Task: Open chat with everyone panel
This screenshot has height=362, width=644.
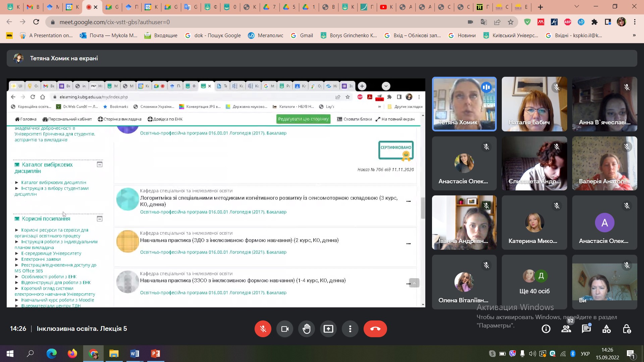Action: click(x=586, y=329)
